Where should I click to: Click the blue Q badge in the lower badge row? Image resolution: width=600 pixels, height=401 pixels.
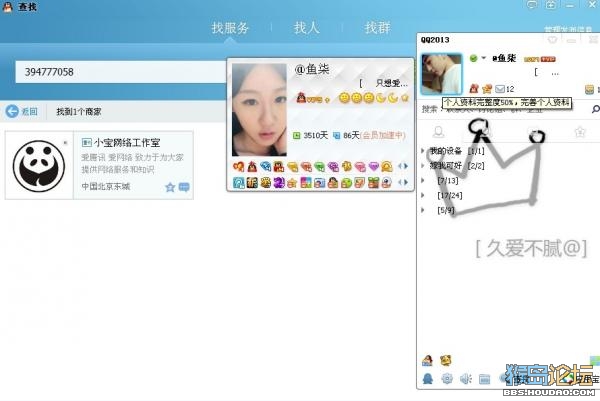pyautogui.click(x=238, y=183)
